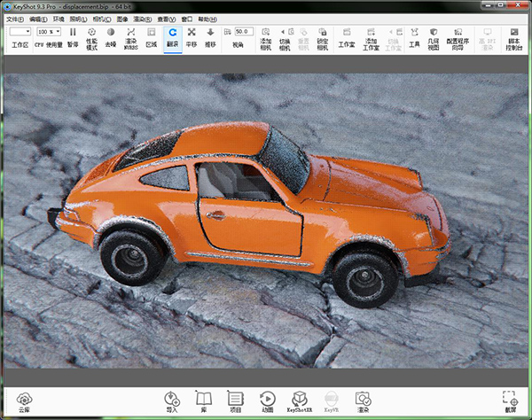
Task: Open the 渲染 menu in menu bar
Action: point(142,18)
